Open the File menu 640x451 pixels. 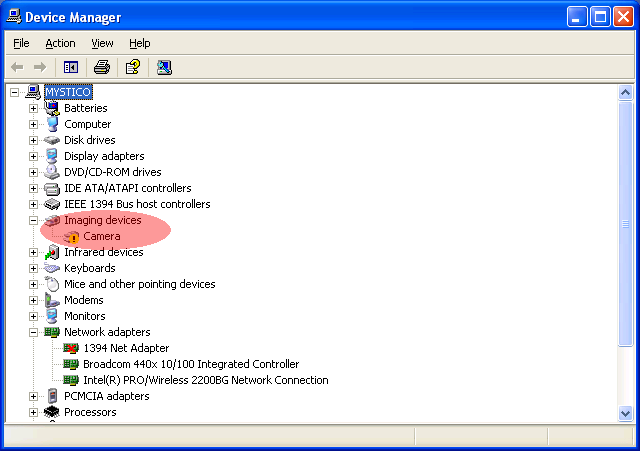coord(22,43)
